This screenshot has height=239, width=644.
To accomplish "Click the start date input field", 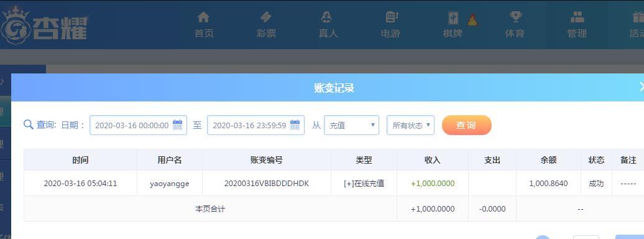I will 138,125.
